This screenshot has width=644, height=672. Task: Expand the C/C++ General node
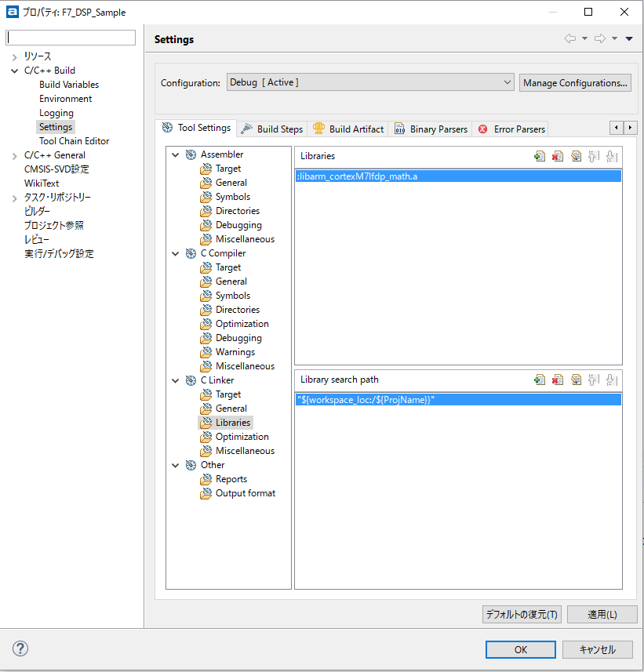click(x=15, y=156)
